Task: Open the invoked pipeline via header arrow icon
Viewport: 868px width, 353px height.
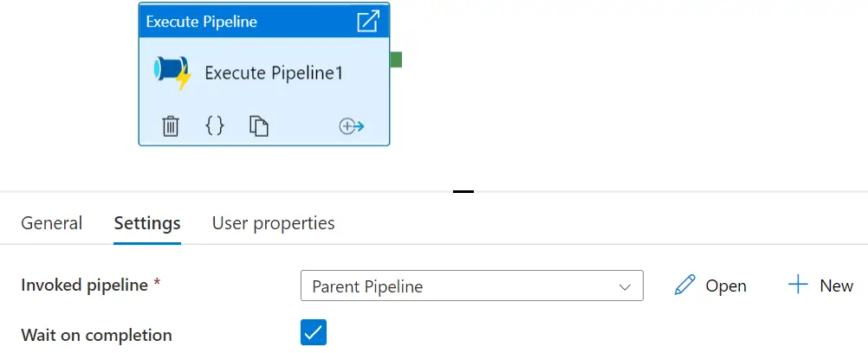Action: (x=368, y=21)
